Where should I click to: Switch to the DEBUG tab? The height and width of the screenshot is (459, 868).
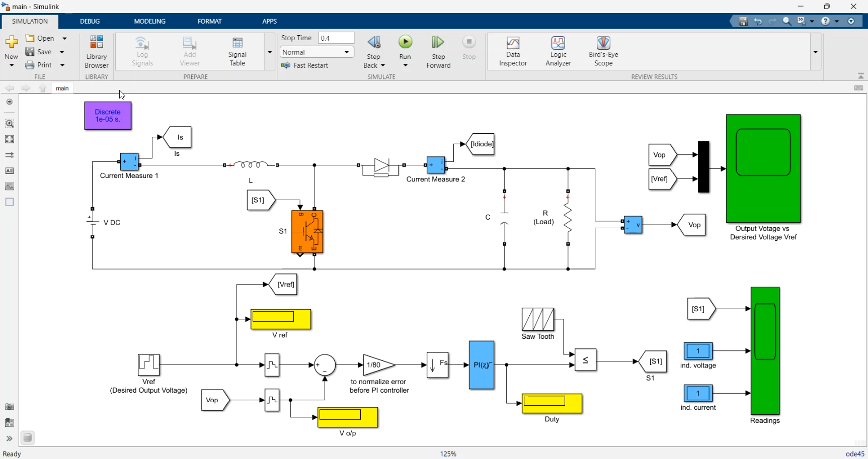pos(90,21)
